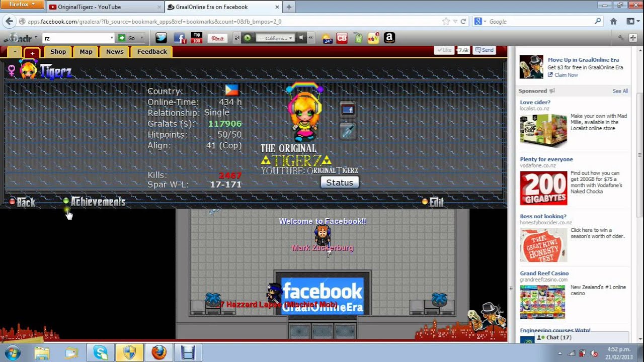Open the Love cider? ad link
Viewport: 644px width, 362px height.
click(535, 102)
